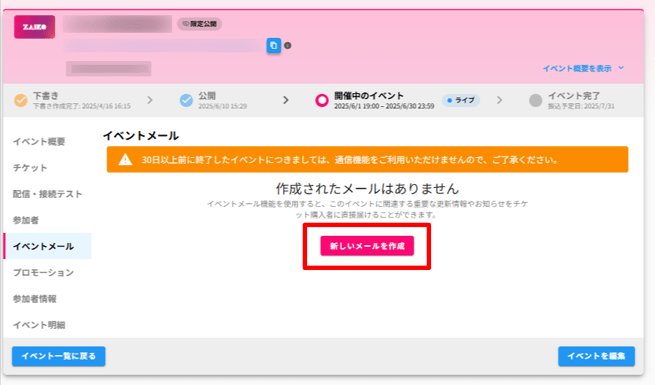Click the 限定公開 visibility badge

coord(200,24)
